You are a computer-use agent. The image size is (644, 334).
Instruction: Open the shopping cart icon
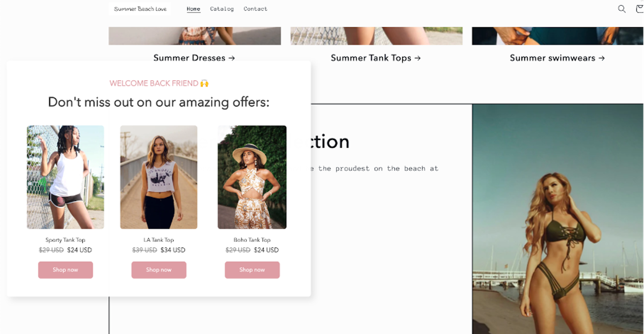(640, 9)
